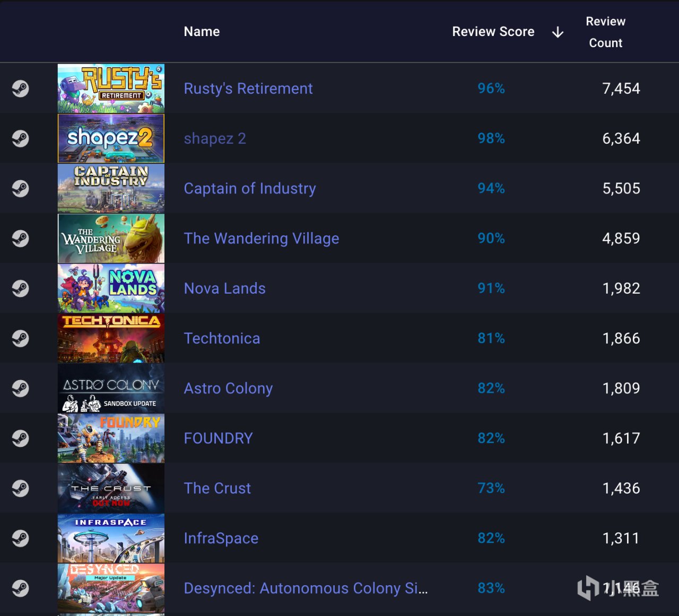Open the Techtonica cover image
Screen dimensions: 679x616
click(111, 338)
